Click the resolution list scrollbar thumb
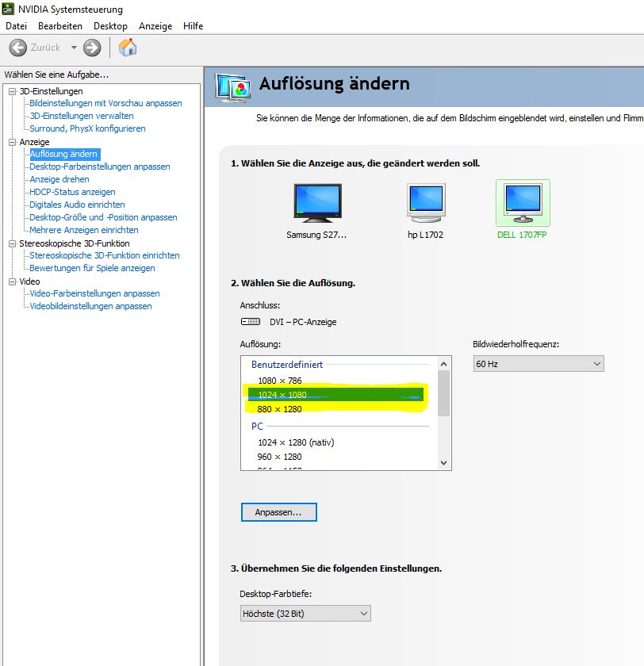This screenshot has height=666, width=644. [443, 394]
